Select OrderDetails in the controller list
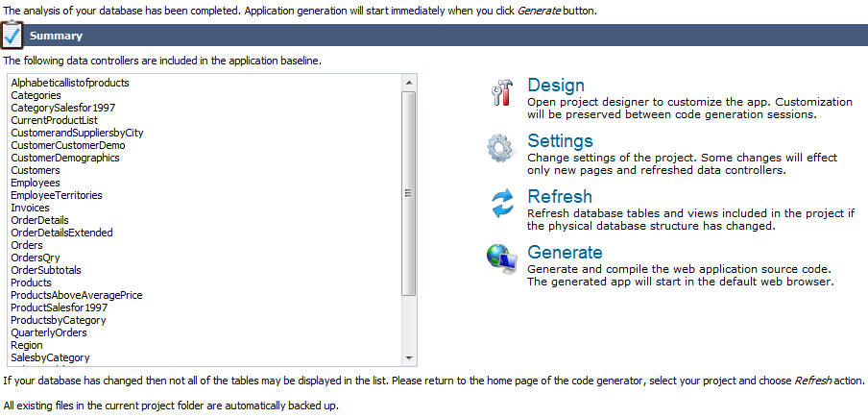The image size is (868, 418). 40,220
